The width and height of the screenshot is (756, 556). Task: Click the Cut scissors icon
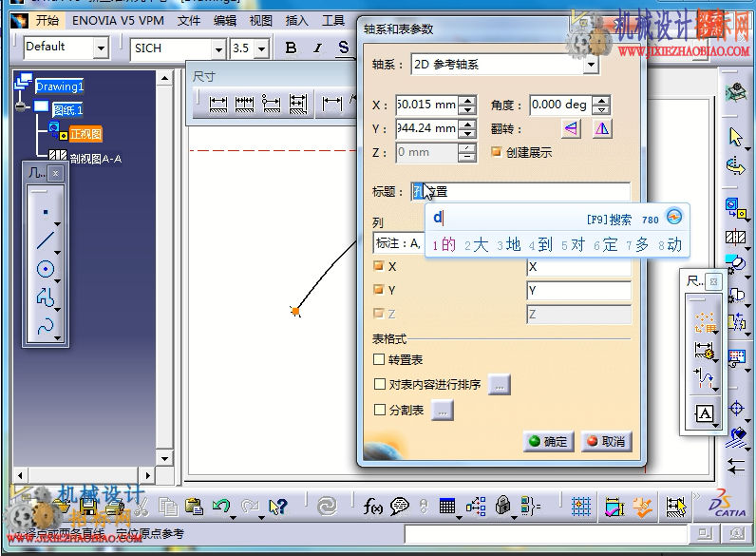coord(142,507)
